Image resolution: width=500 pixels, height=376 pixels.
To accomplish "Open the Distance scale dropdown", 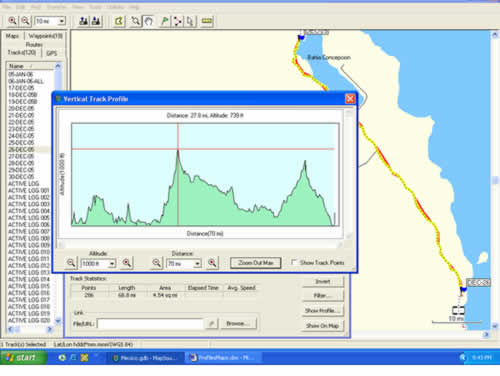I will click(x=197, y=264).
